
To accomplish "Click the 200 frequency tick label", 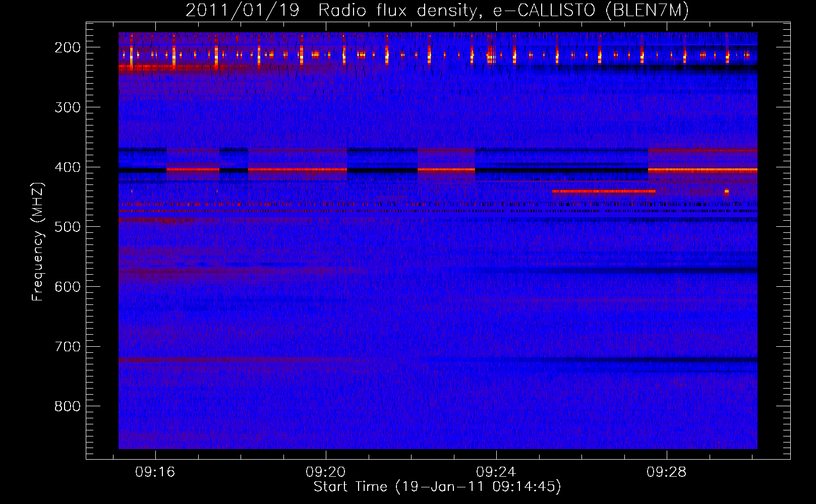I will click(x=68, y=47).
